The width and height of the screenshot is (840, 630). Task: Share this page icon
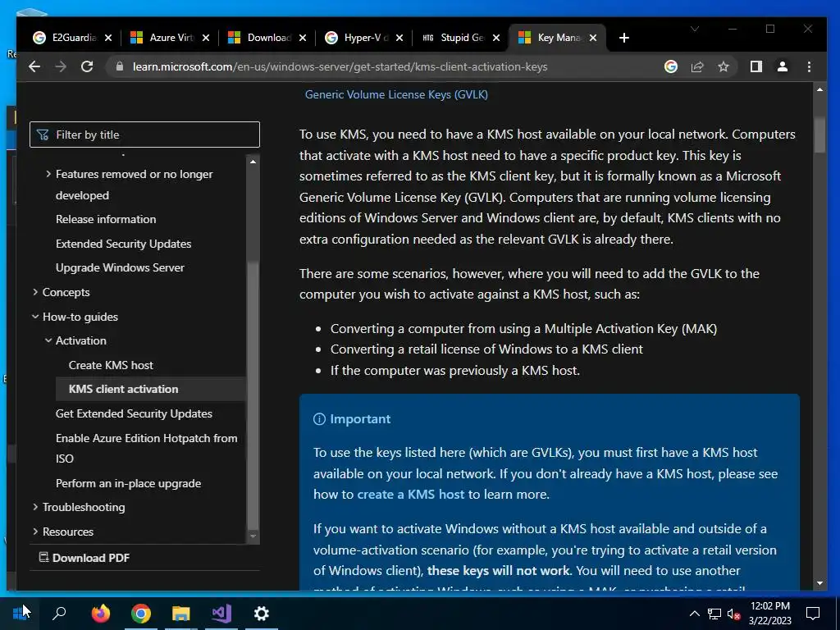click(x=697, y=66)
